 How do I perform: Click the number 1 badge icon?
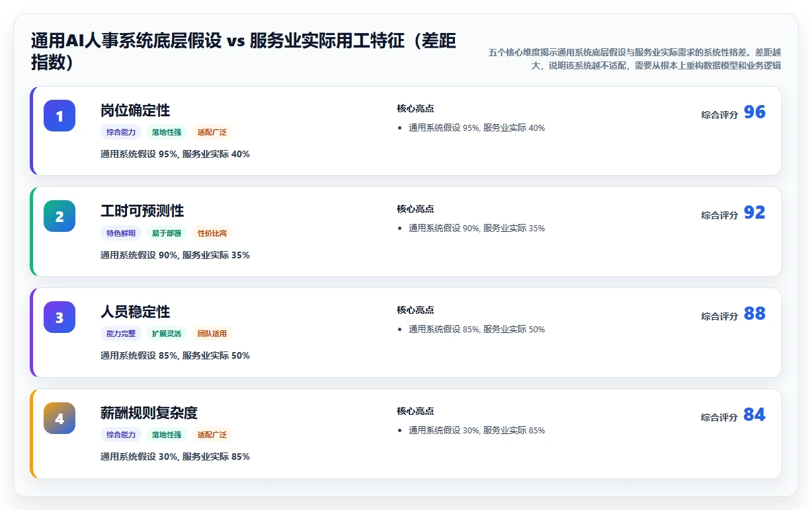tap(60, 116)
